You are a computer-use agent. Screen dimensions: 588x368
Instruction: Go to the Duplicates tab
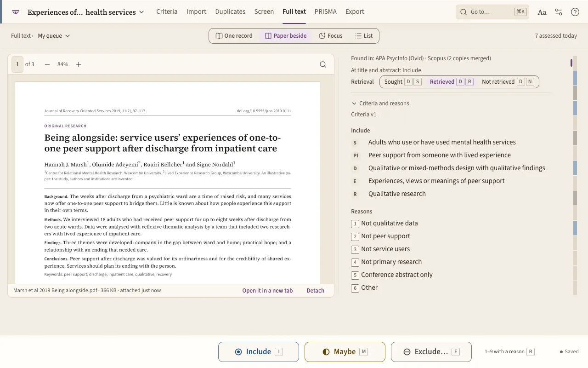point(230,11)
